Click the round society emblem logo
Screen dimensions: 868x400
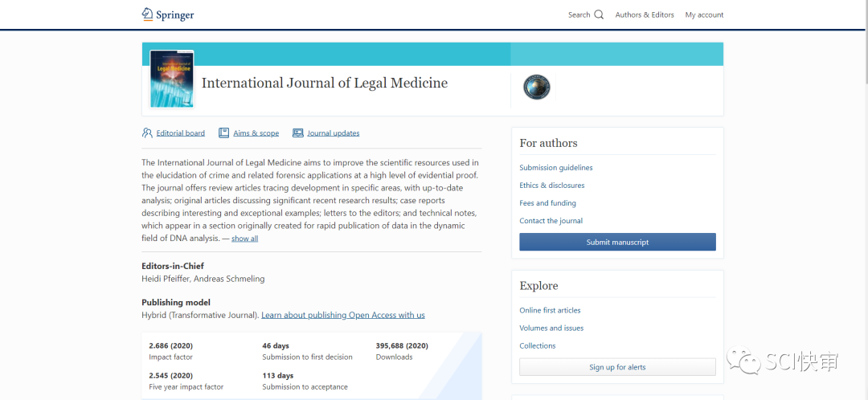coord(537,87)
